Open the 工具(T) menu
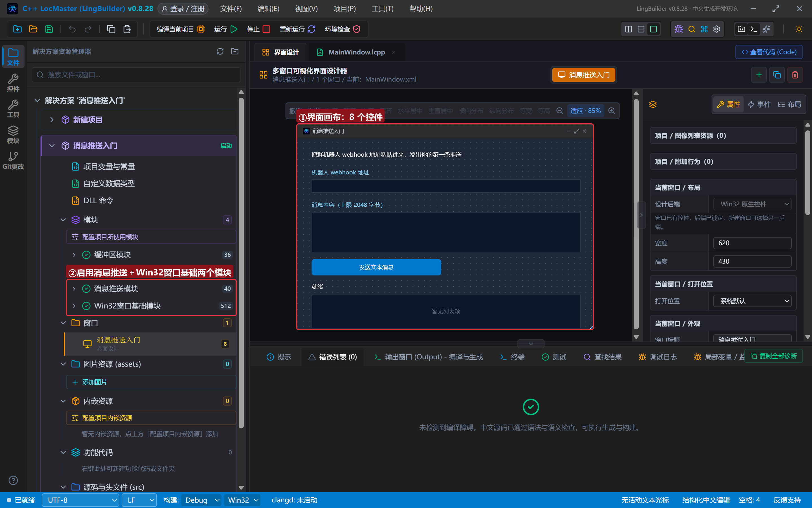The image size is (812, 508). point(383,9)
